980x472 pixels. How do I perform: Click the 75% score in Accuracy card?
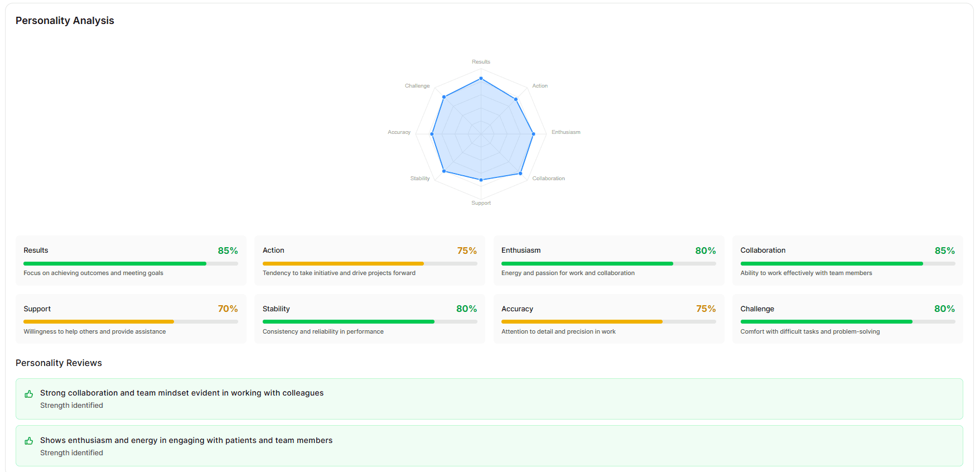706,309
